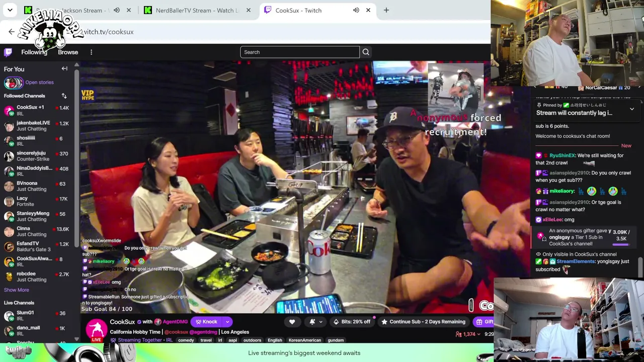Open the Following menu item
The image size is (644, 362).
[34, 52]
